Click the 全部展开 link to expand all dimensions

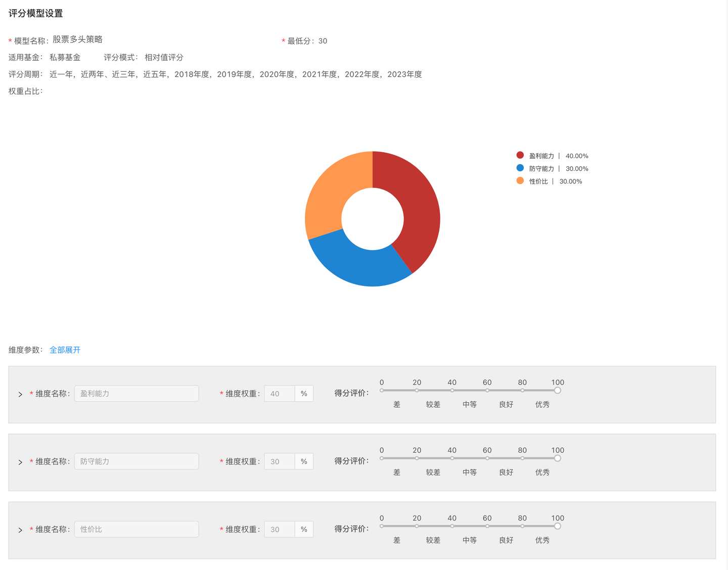(65, 349)
